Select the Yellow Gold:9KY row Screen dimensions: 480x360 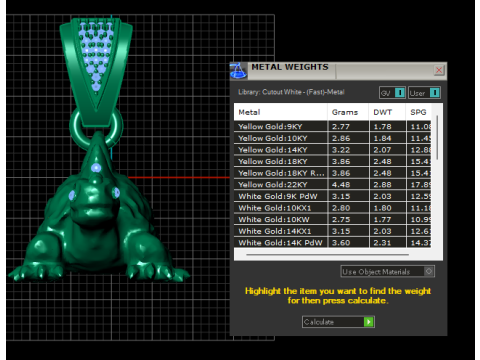tap(332, 127)
